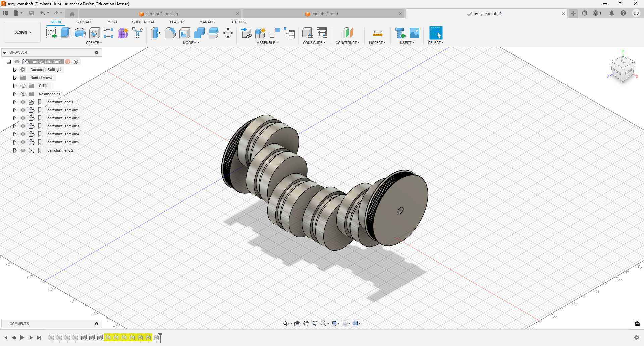Open the Revolve tool
This screenshot has width=644, height=346.
tap(79, 33)
